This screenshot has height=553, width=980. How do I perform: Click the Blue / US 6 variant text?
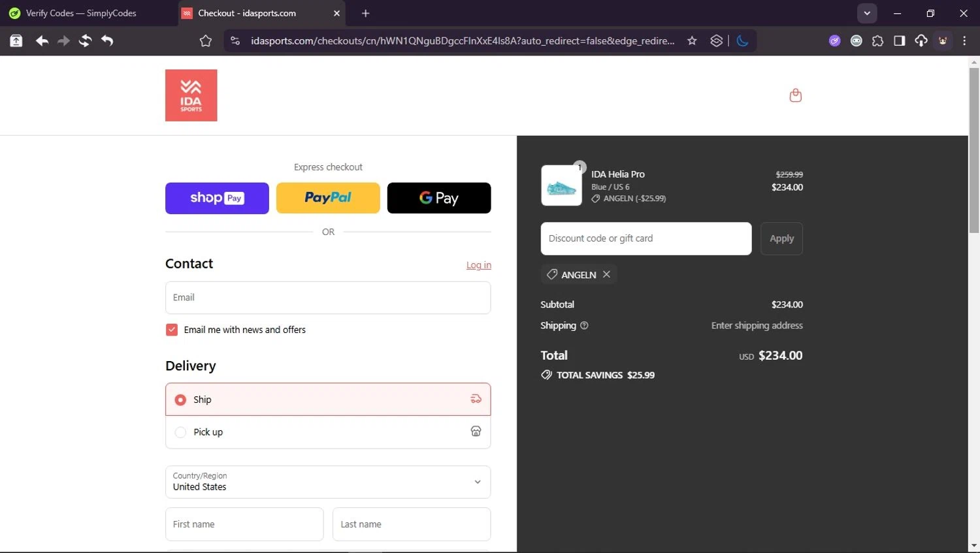coord(610,187)
